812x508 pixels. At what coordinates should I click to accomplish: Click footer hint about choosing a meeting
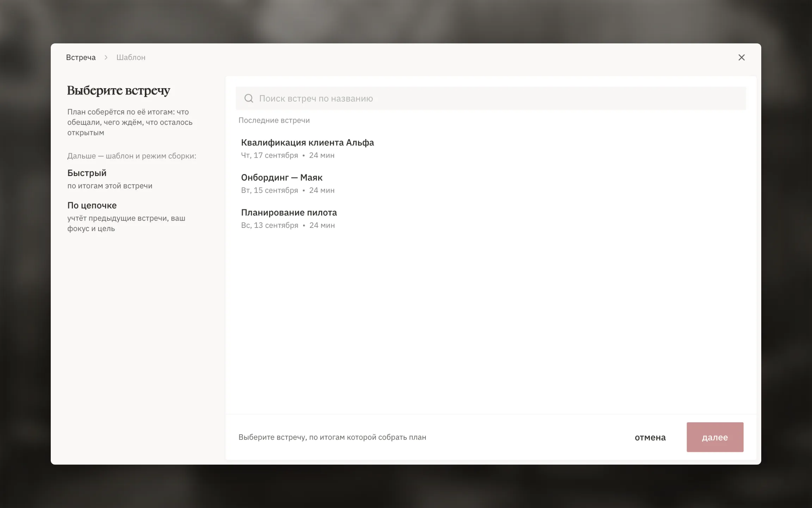click(332, 437)
